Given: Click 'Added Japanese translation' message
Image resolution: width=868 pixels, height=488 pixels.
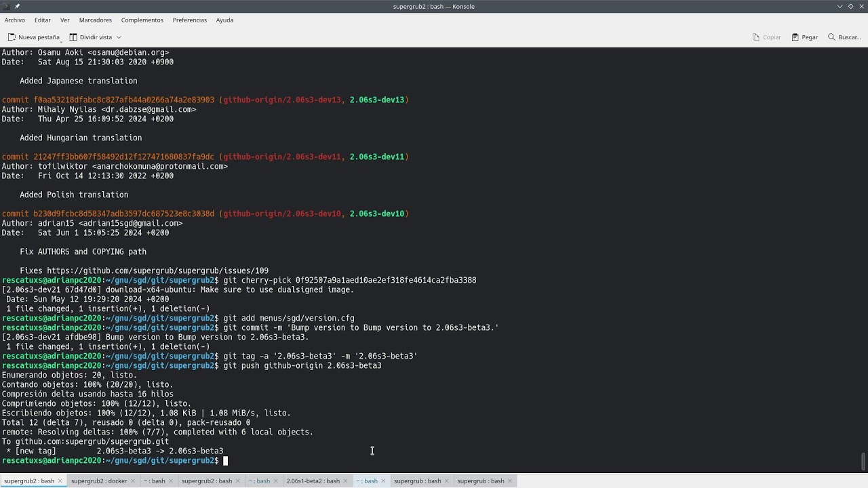Looking at the screenshot, I should (x=79, y=81).
